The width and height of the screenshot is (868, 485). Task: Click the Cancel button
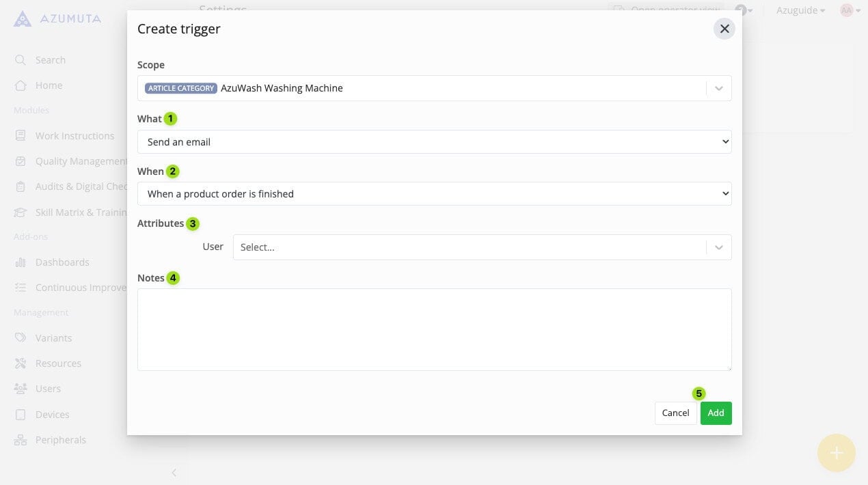pos(675,413)
